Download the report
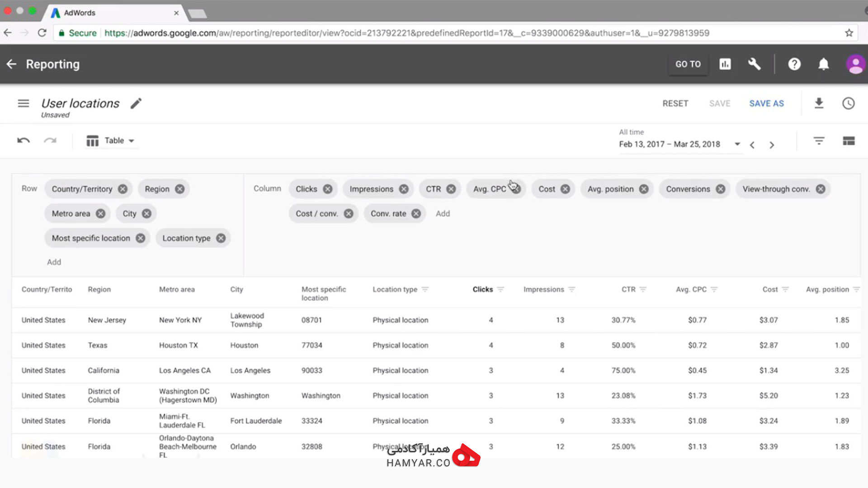The image size is (868, 488). (819, 103)
